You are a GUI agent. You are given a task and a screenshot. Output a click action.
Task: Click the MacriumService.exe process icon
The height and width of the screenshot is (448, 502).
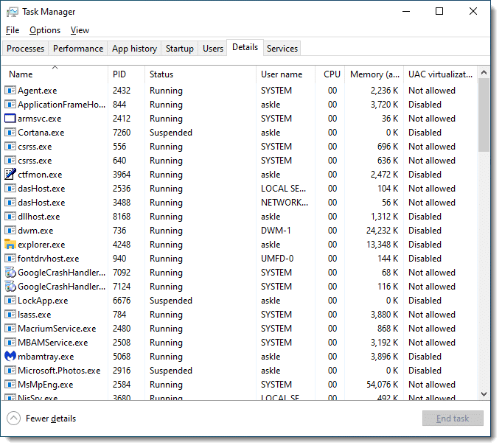click(x=10, y=329)
